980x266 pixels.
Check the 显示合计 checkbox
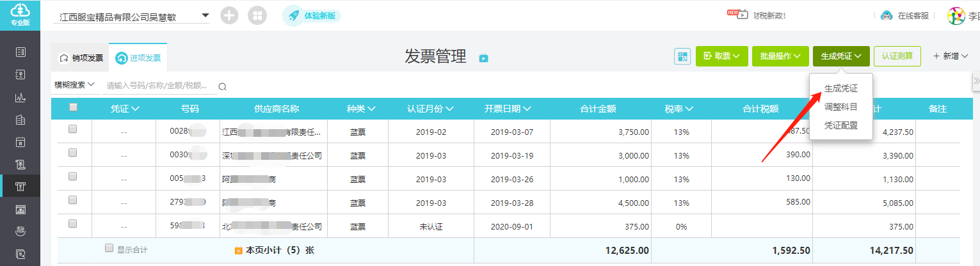pyautogui.click(x=109, y=248)
